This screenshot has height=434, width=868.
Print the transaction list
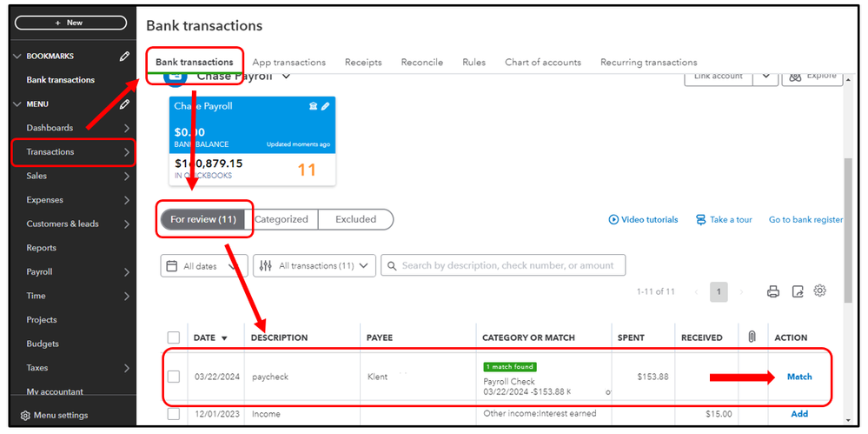(773, 291)
